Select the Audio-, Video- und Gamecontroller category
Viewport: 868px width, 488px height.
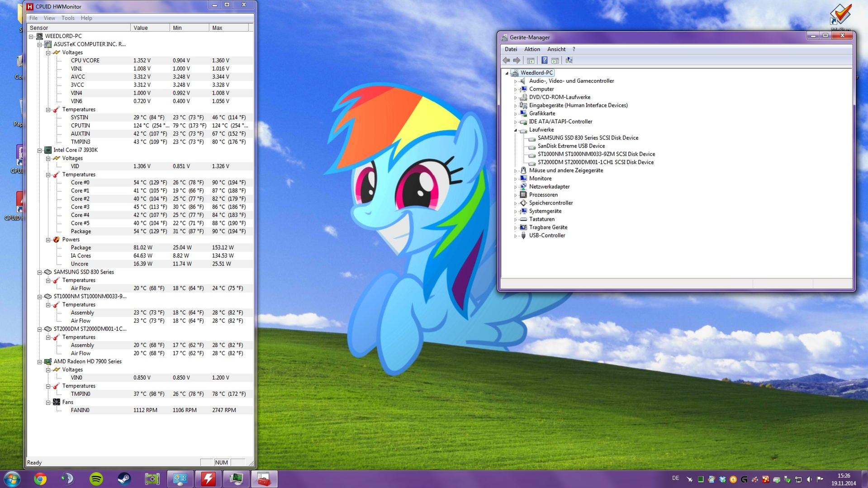click(x=571, y=81)
